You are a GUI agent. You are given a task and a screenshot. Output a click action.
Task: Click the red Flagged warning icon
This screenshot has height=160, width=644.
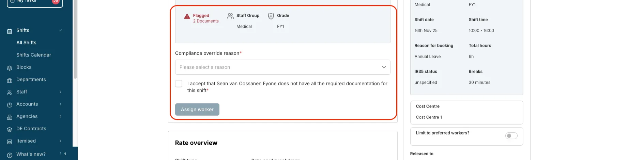click(187, 16)
